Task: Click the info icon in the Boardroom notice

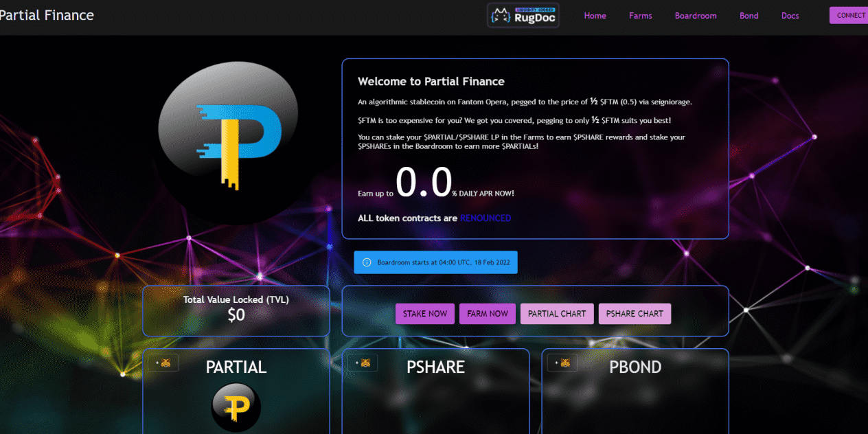Action: pyautogui.click(x=367, y=262)
